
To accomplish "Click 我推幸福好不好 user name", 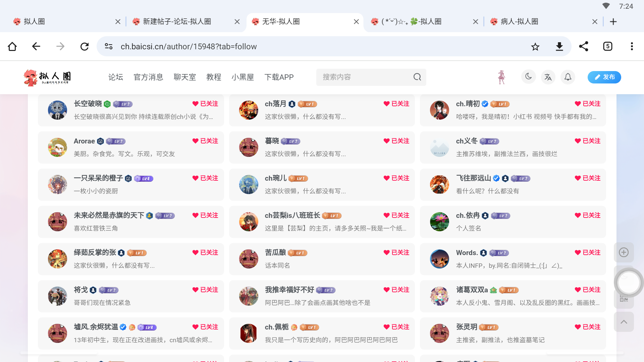I will point(289,290).
